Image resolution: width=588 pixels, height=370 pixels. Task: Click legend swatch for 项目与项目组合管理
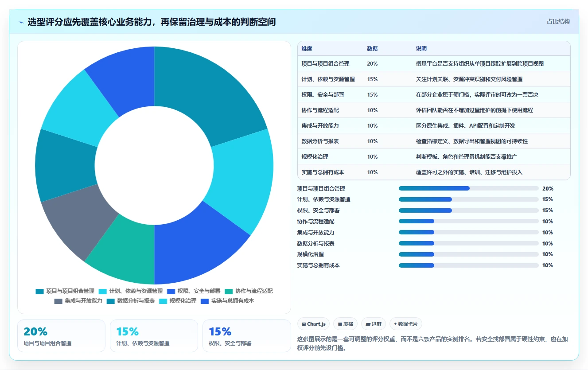point(40,291)
